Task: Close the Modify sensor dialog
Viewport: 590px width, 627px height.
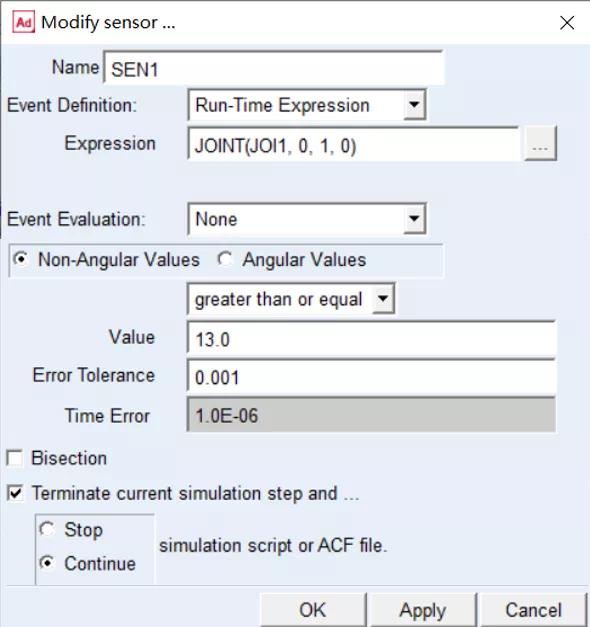Action: tap(567, 23)
